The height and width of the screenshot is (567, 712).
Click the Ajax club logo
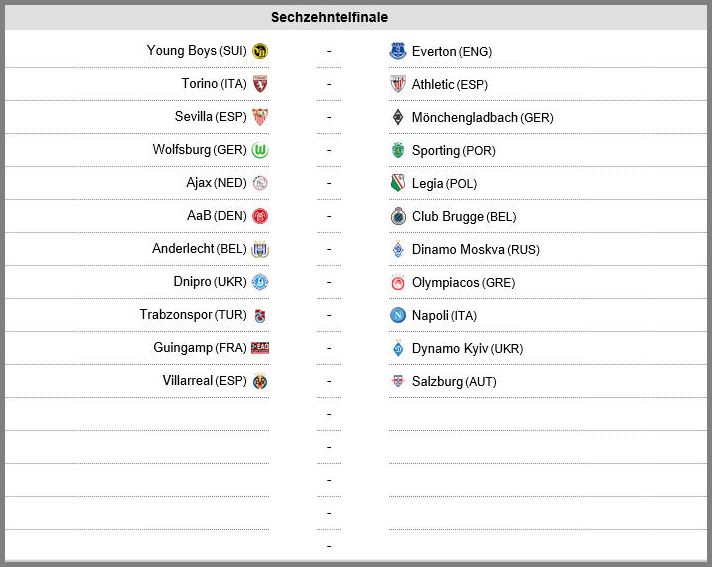[x=260, y=183]
